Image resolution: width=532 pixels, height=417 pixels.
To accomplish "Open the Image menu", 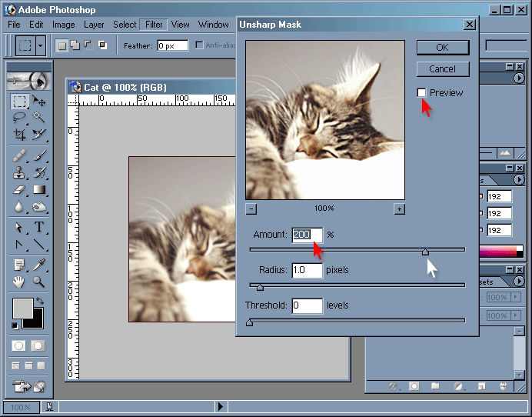I will tap(64, 25).
